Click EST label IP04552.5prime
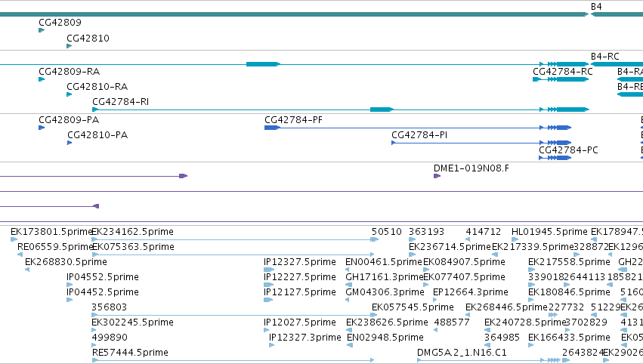Screen dimensions: 643x364 (x=103, y=277)
